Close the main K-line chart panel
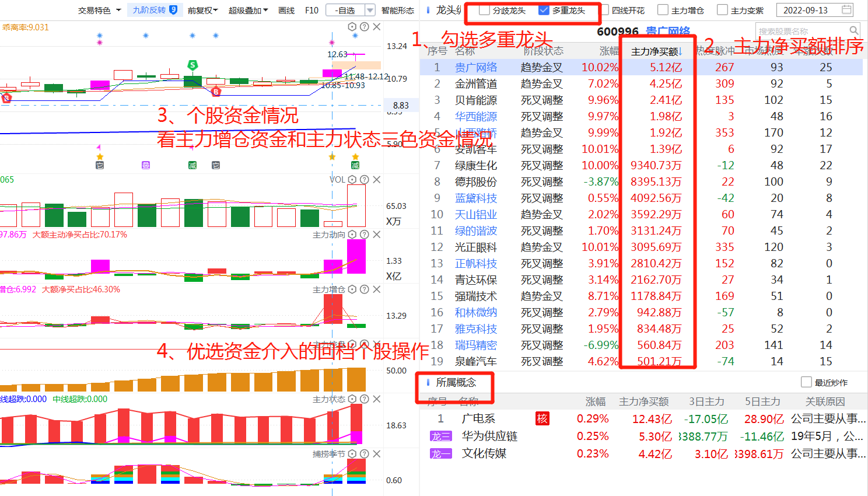868x496 pixels. pyautogui.click(x=377, y=27)
